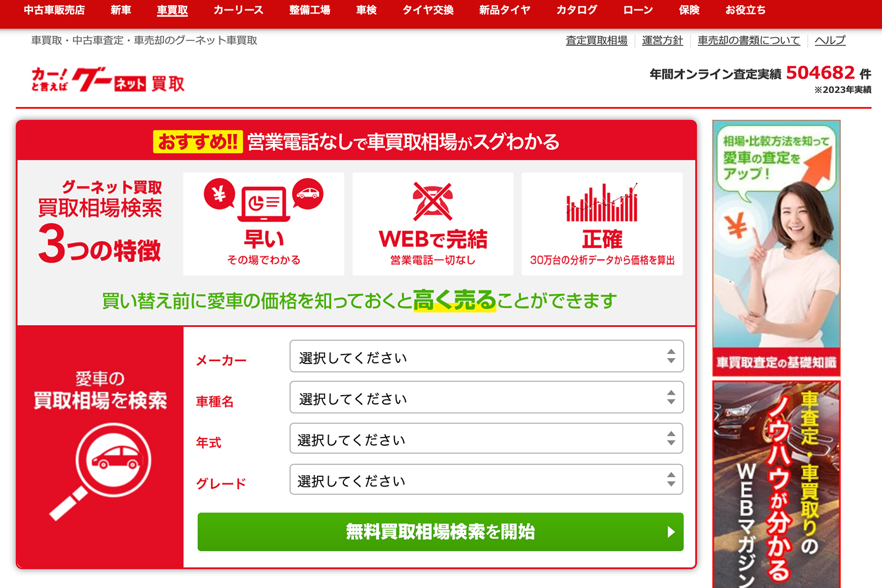Go to the ローン nav item
Viewport: 882px width, 588px height.
pyautogui.click(x=638, y=10)
